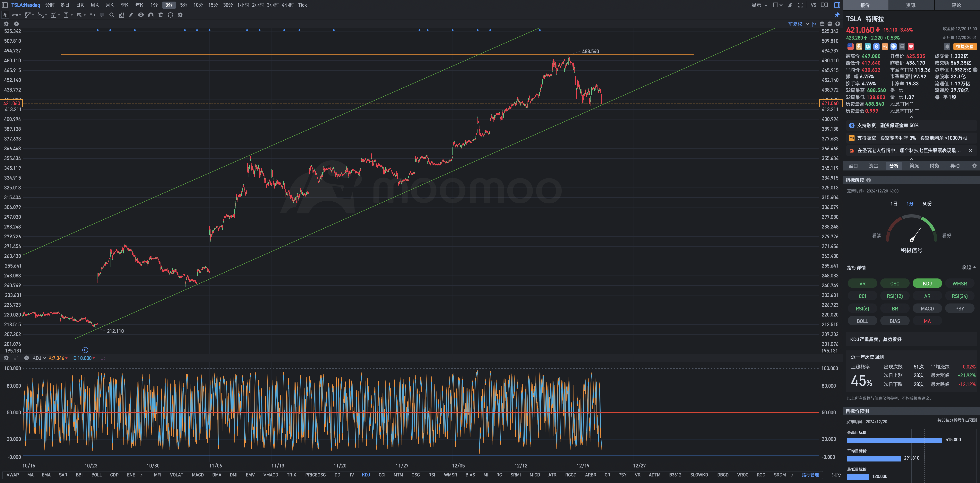980x483 pixels.
Task: Open the 评论 comments tab
Action: click(956, 5)
